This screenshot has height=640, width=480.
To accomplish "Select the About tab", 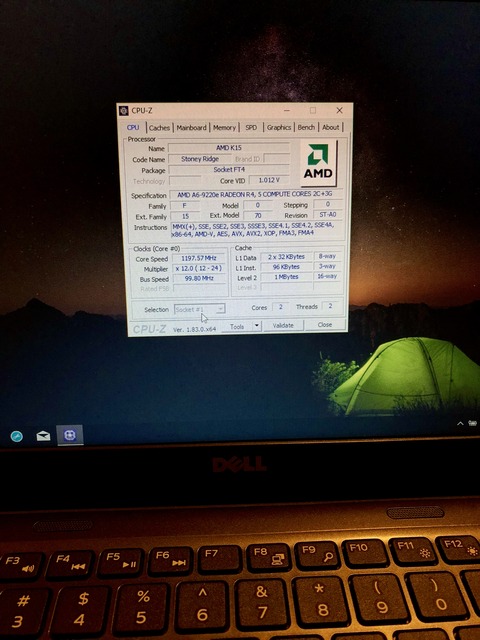I will point(331,127).
